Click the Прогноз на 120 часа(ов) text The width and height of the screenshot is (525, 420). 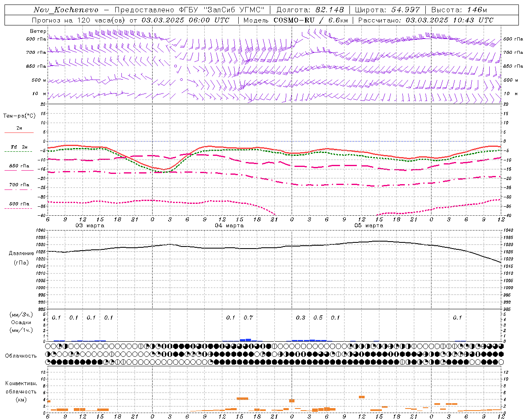click(79, 20)
